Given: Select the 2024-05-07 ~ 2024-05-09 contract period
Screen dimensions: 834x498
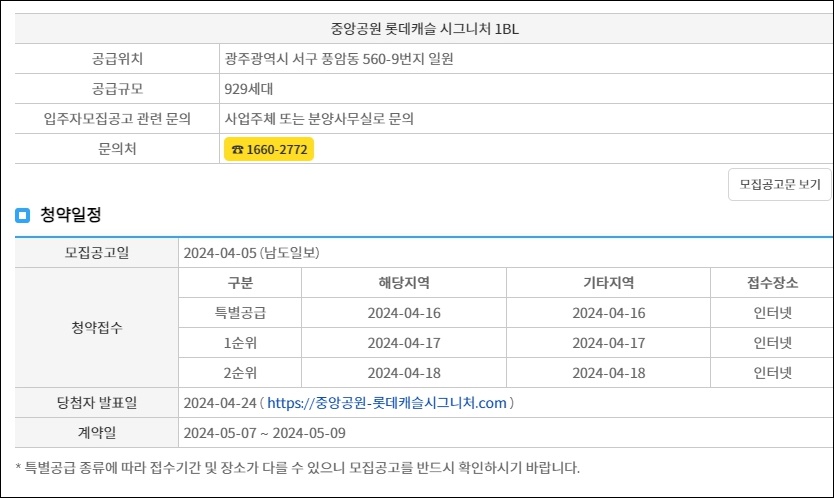Looking at the screenshot, I should [x=264, y=433].
